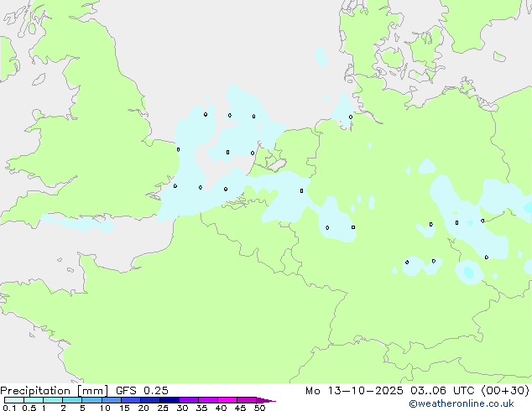Click the '25' legend label
Viewport: 532px width, 411px height.
click(x=163, y=408)
